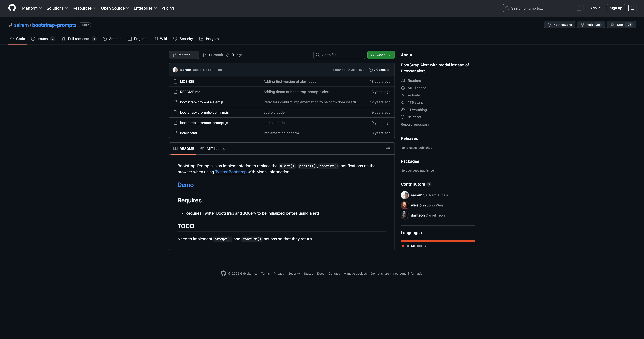Screen dimensions: 644x339
Task: Expand the Platform menu
Action: click(32, 8)
